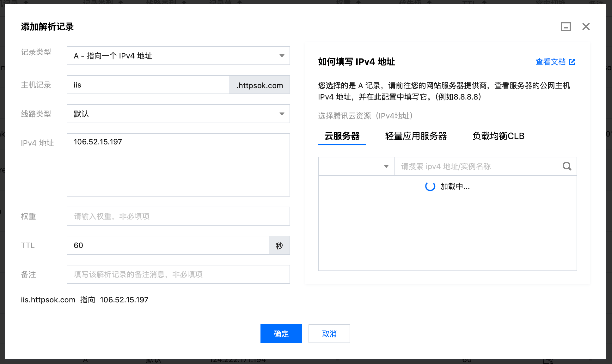The height and width of the screenshot is (364, 612).
Task: Click the IPv4 地址 text area
Action: pos(178,165)
